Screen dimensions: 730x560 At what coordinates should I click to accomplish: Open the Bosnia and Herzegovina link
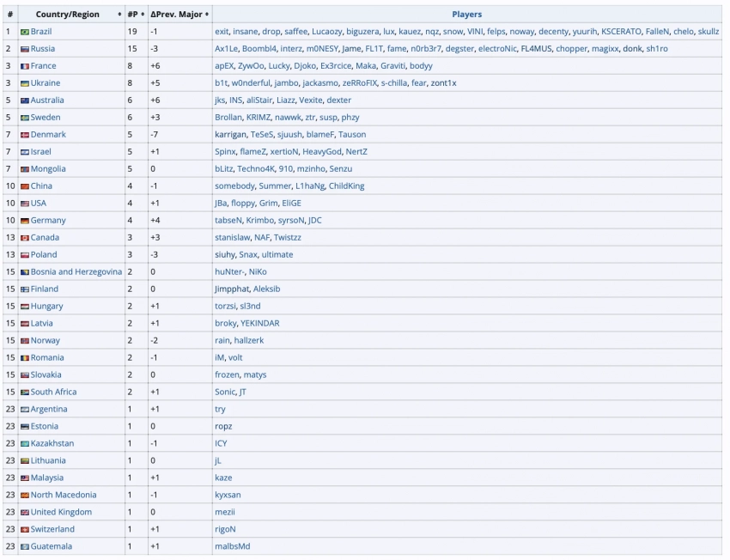click(76, 272)
